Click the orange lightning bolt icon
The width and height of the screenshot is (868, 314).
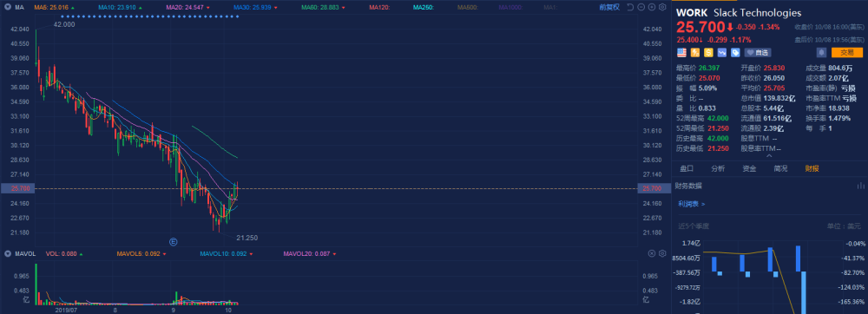click(x=694, y=53)
